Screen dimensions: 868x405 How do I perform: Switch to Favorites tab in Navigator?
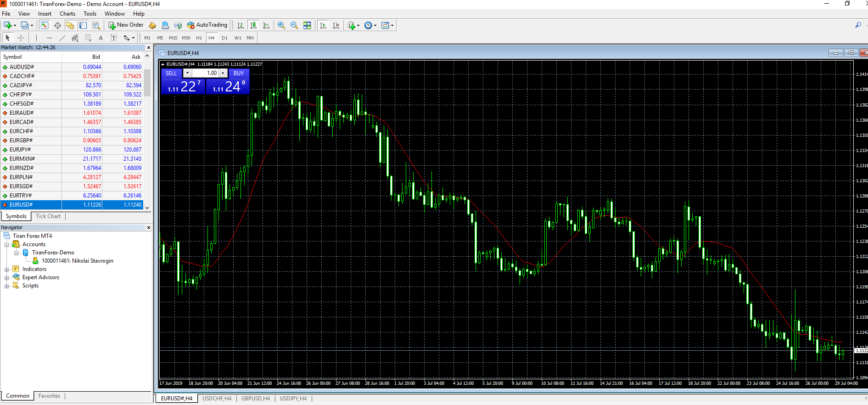pyautogui.click(x=49, y=396)
